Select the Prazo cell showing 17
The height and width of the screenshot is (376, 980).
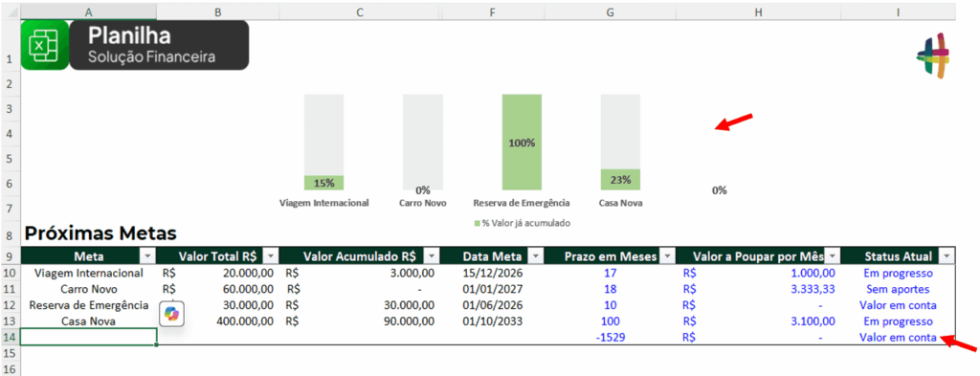(x=610, y=273)
